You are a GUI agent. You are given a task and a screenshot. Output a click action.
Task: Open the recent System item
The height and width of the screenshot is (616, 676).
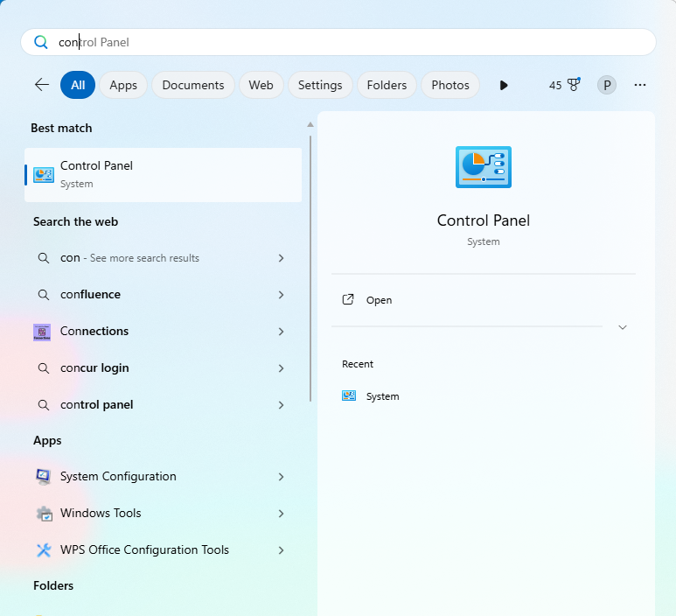tap(382, 396)
